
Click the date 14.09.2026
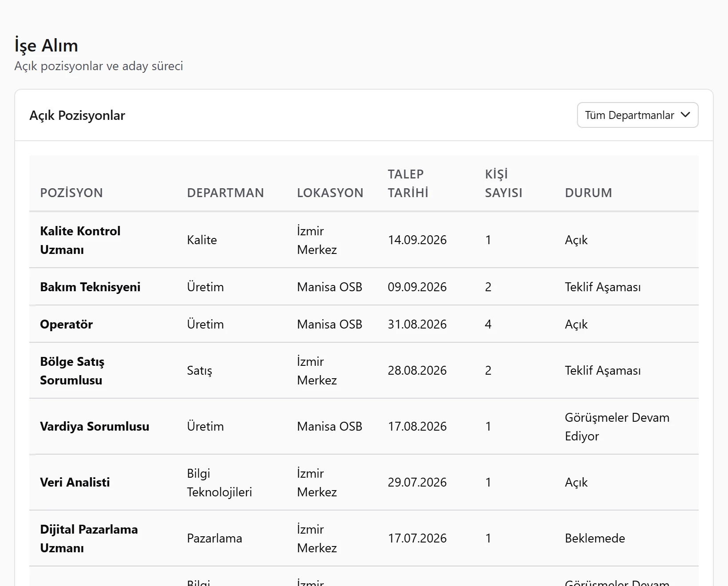417,240
